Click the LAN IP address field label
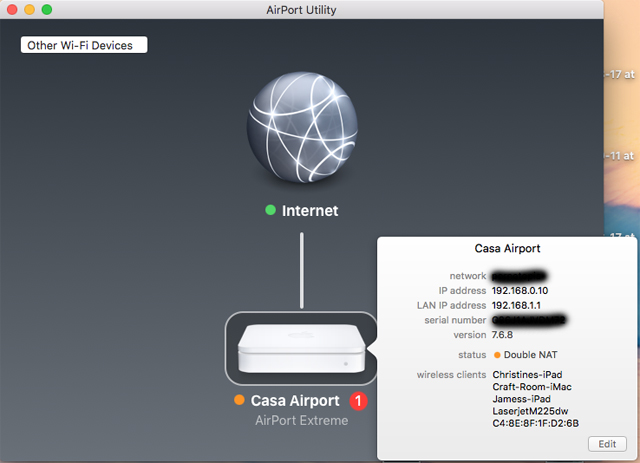This screenshot has height=463, width=640. pyautogui.click(x=451, y=305)
